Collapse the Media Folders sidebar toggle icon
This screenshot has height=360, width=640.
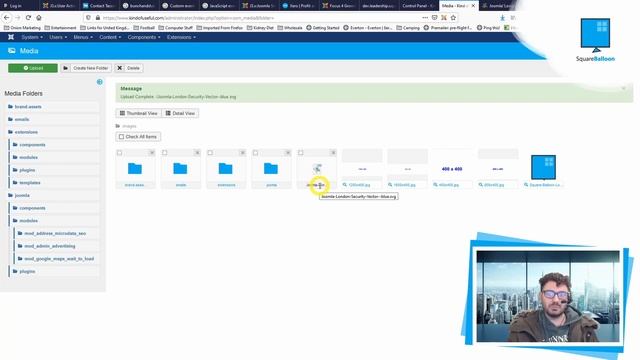click(100, 82)
